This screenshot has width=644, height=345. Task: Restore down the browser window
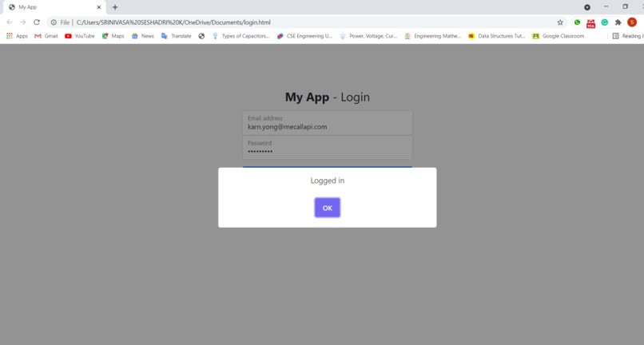click(x=625, y=6)
